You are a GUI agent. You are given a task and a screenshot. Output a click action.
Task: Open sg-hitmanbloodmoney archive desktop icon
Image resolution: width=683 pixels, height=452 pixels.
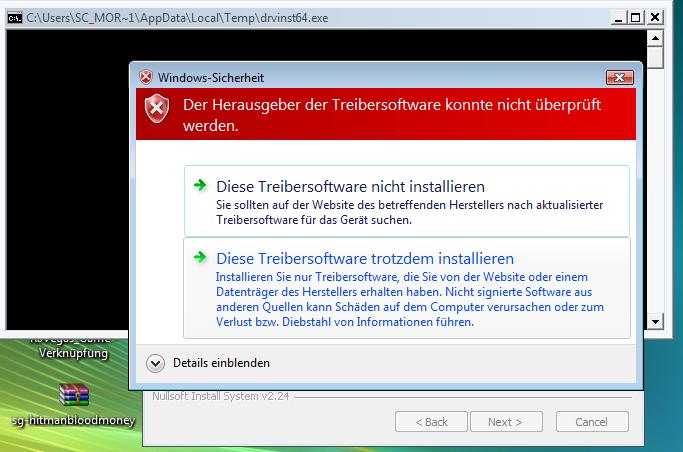click(74, 395)
